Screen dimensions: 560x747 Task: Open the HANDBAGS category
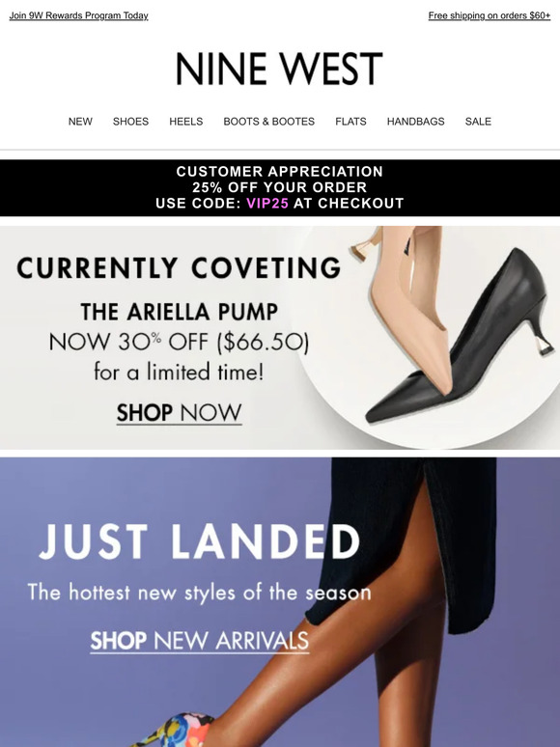415,122
